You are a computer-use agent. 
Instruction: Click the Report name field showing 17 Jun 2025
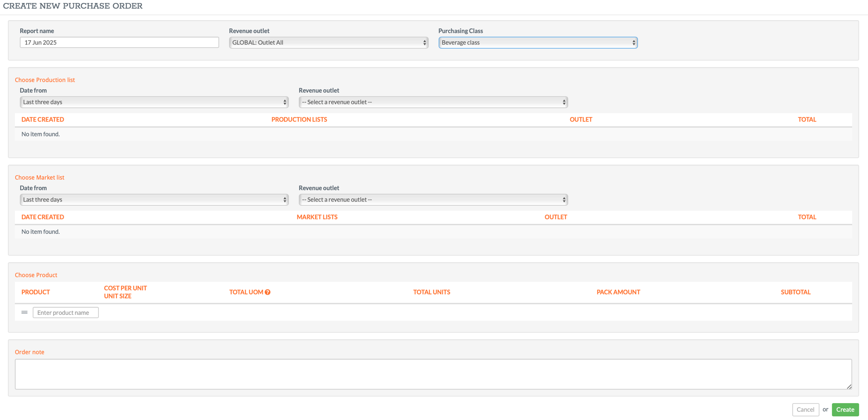119,42
